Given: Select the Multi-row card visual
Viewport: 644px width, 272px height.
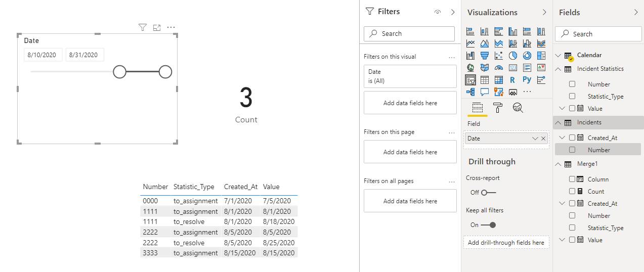Looking at the screenshot, I should pos(527,67).
